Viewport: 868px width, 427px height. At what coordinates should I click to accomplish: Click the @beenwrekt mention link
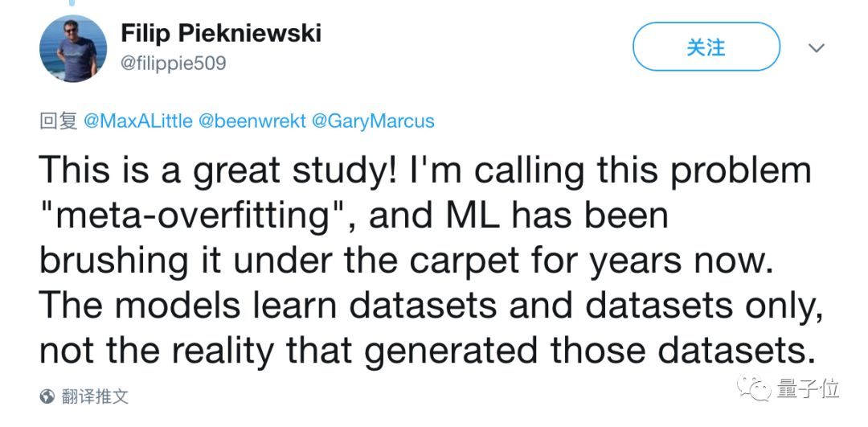tap(252, 121)
